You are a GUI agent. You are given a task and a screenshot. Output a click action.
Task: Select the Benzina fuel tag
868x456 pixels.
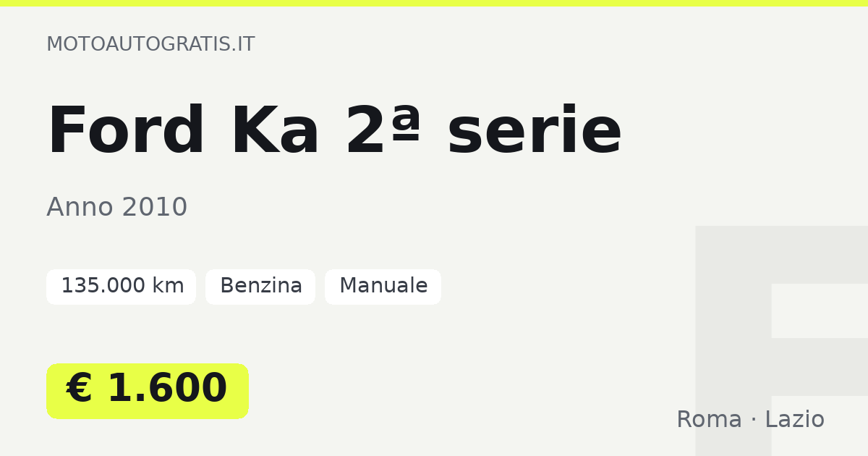pos(260,287)
